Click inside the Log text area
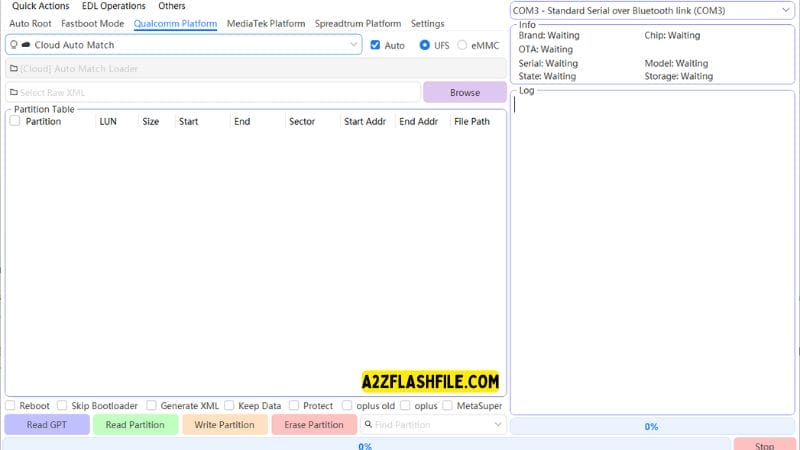Image resolution: width=800 pixels, height=450 pixels. click(652, 254)
